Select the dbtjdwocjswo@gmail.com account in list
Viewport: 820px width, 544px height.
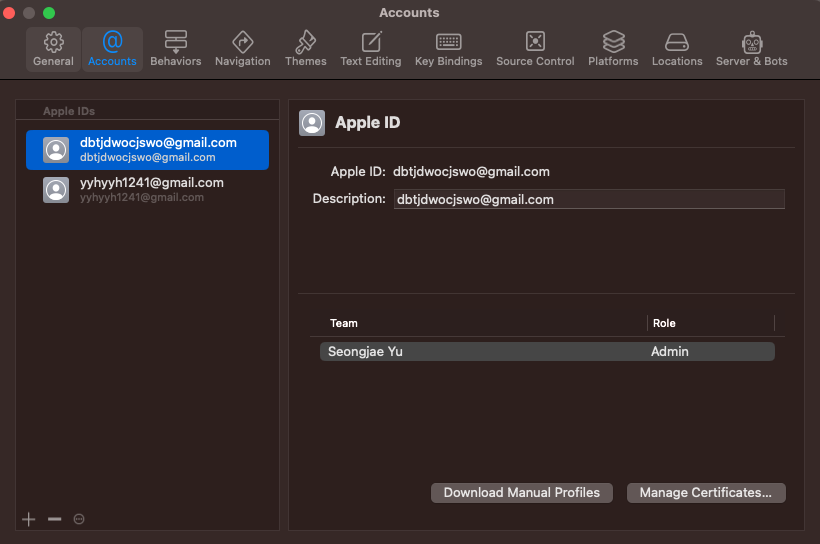coord(147,150)
